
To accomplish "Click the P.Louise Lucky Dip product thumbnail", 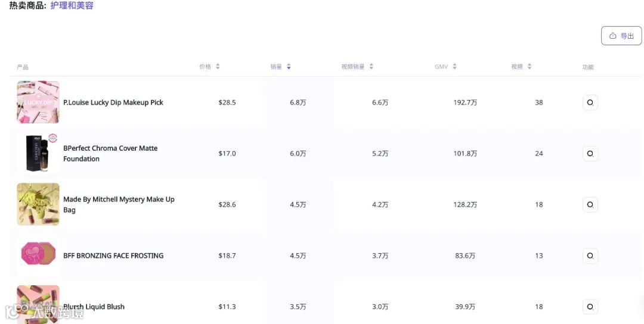I will pyautogui.click(x=38, y=102).
